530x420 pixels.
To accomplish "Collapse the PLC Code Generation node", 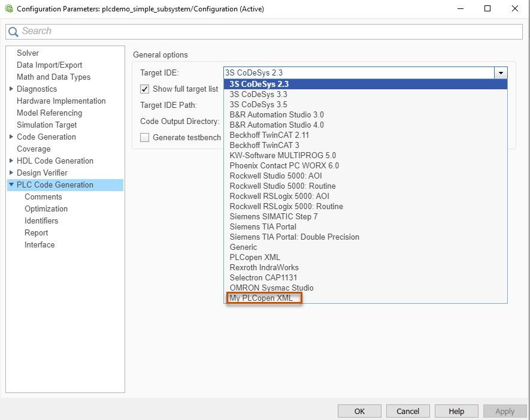I will (x=11, y=185).
